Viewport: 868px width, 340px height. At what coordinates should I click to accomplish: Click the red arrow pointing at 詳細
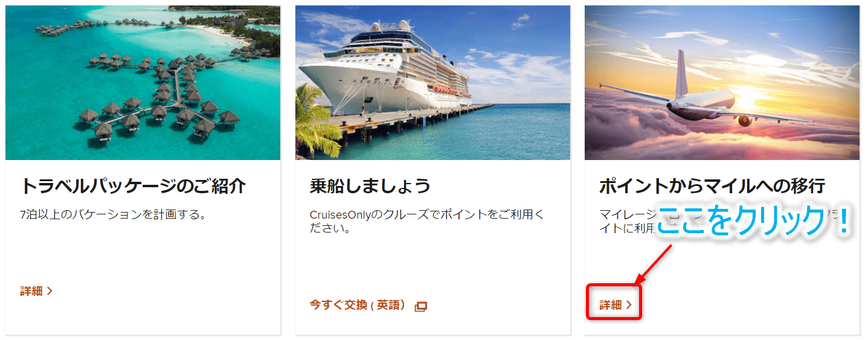click(x=654, y=265)
